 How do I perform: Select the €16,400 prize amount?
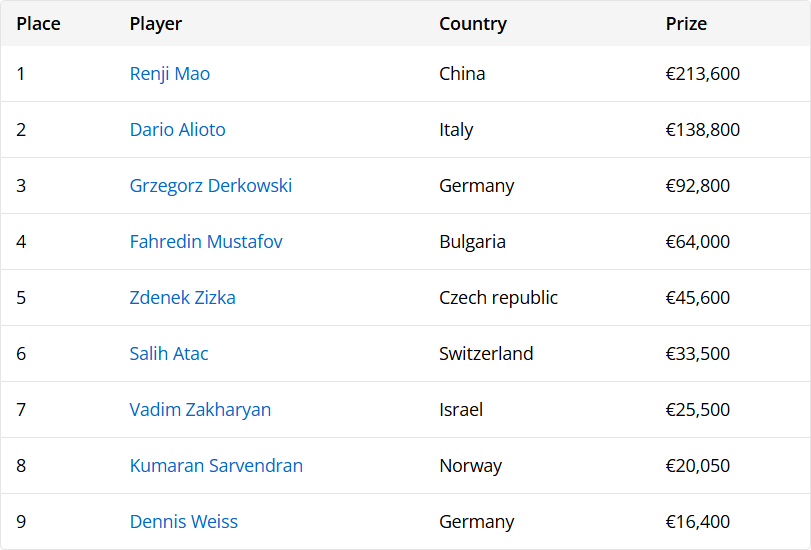(x=698, y=522)
